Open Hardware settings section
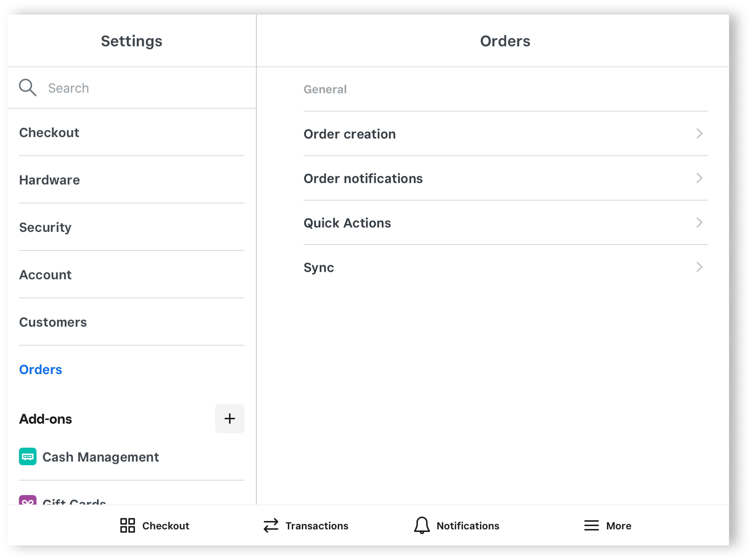The height and width of the screenshot is (560, 751). point(49,180)
